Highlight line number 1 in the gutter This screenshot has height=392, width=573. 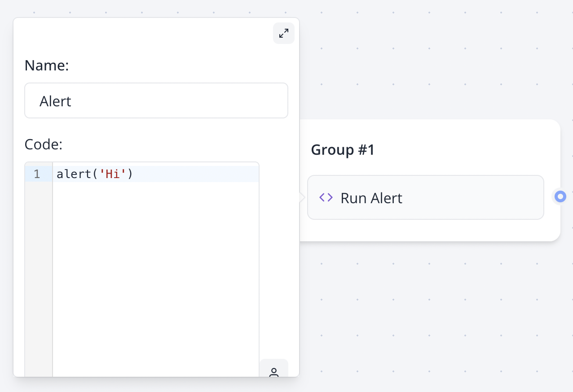[x=37, y=174]
